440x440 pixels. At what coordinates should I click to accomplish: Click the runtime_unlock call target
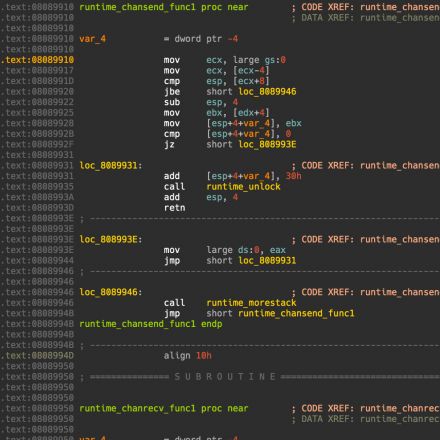coord(243,187)
